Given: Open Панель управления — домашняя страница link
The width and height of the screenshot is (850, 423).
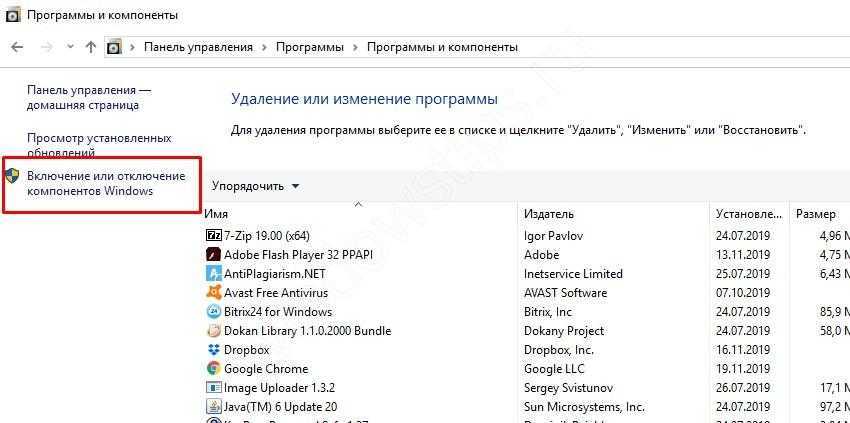Looking at the screenshot, I should pyautogui.click(x=89, y=98).
